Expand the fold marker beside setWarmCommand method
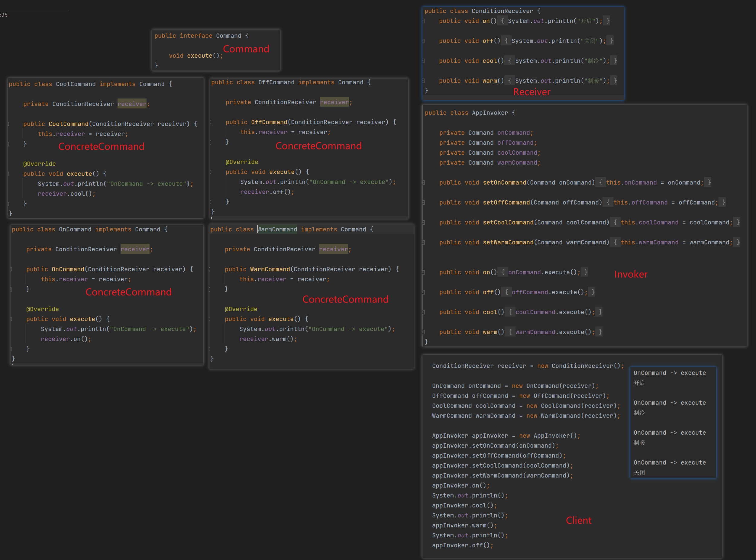Viewport: 756px width, 560px height. click(x=423, y=243)
